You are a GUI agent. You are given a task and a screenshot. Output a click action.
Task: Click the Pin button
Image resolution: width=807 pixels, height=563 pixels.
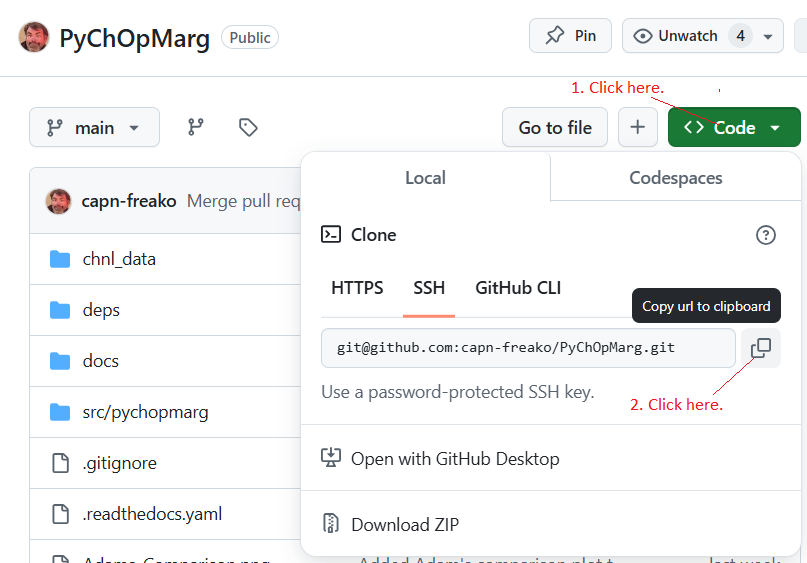[570, 36]
